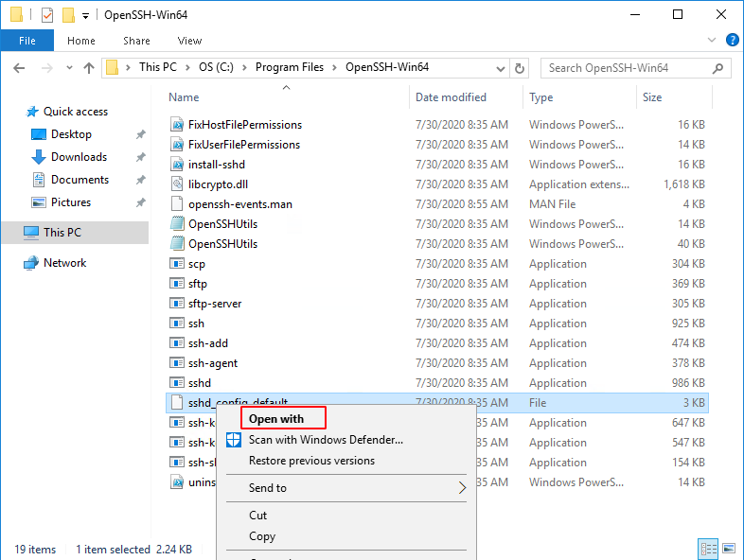Sort files by Date modified column
Image resolution: width=744 pixels, height=560 pixels.
451,97
